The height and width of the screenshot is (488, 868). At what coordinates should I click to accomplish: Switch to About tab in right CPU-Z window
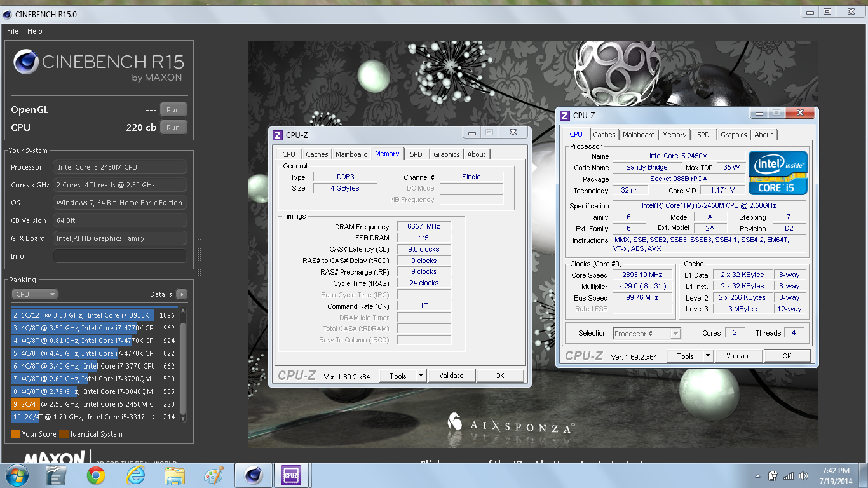[764, 135]
